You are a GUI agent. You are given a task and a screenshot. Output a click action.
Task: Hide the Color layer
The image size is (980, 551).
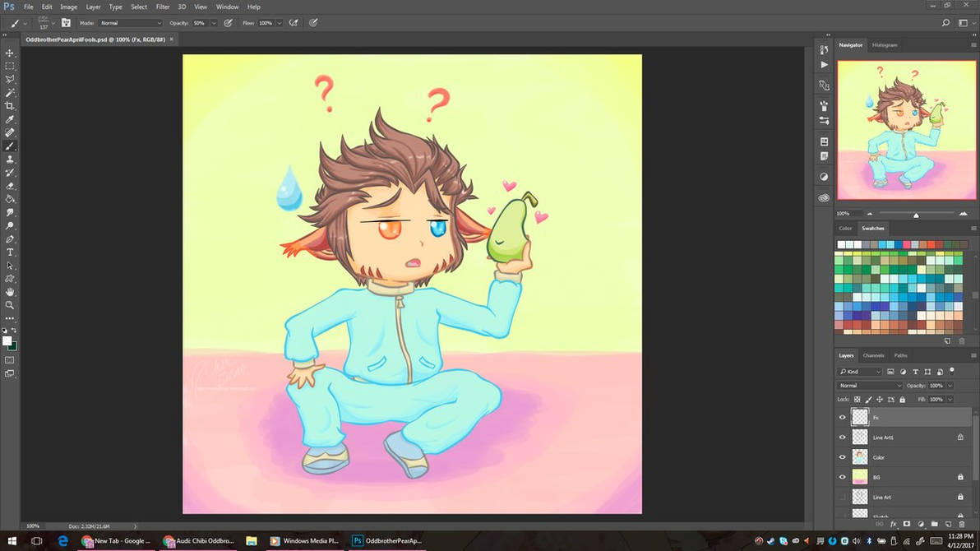843,457
